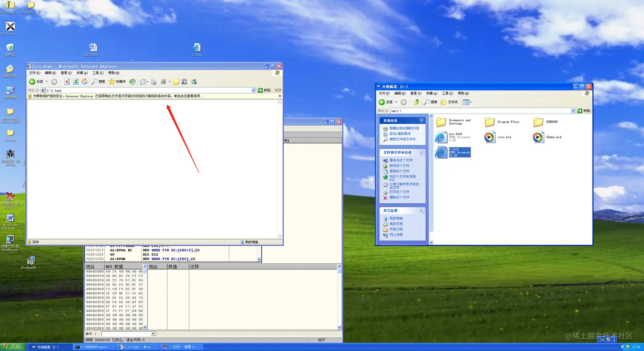The height and width of the screenshot is (351, 644).
Task: Click the Research books icon in IE toolbar
Action: (x=184, y=82)
